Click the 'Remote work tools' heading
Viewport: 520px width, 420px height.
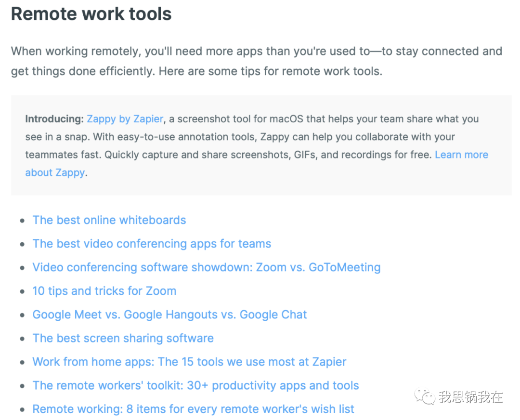coord(91,14)
